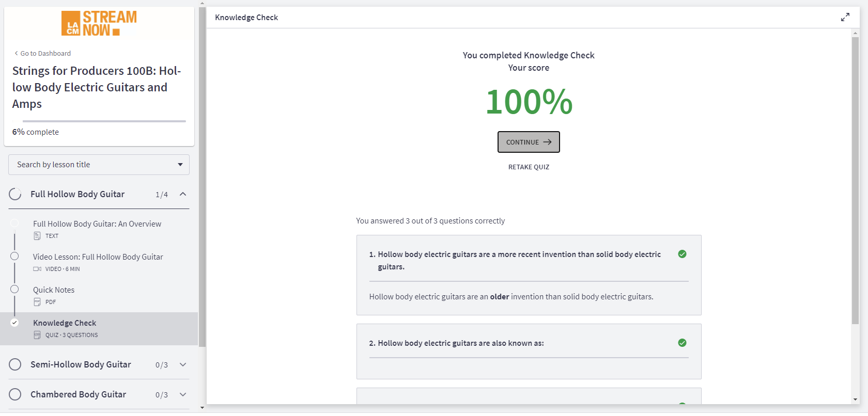Click Full Hollow Body Guitar progress circle
Screen dimensions: 868x416
[x=15, y=194]
